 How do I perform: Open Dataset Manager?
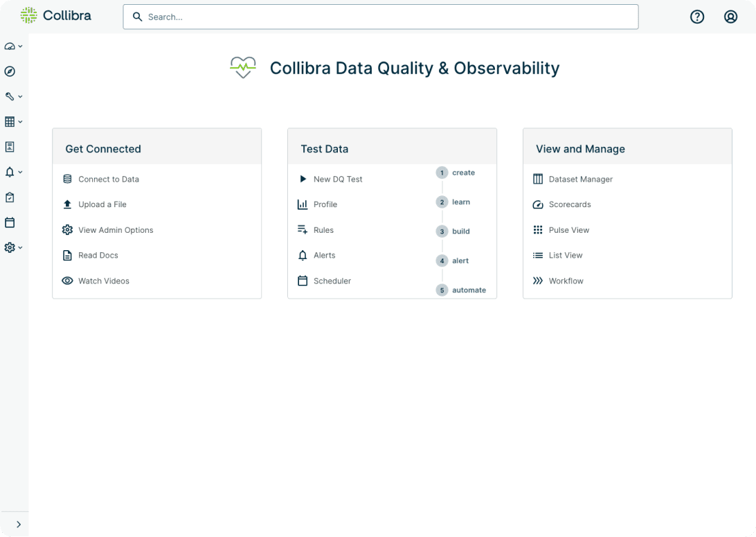coord(580,179)
